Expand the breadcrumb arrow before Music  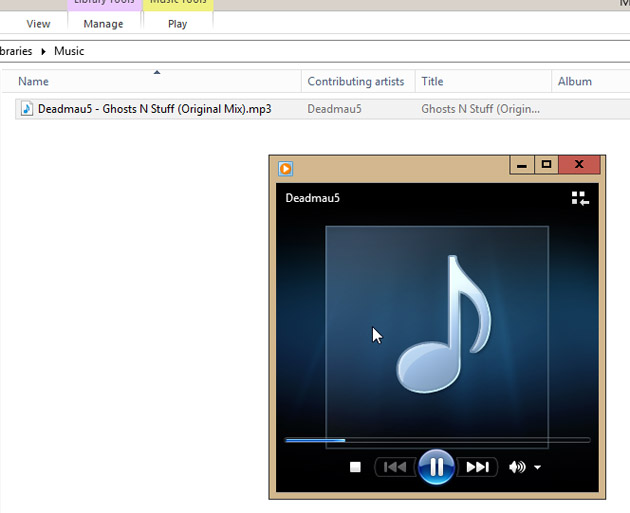click(x=43, y=51)
